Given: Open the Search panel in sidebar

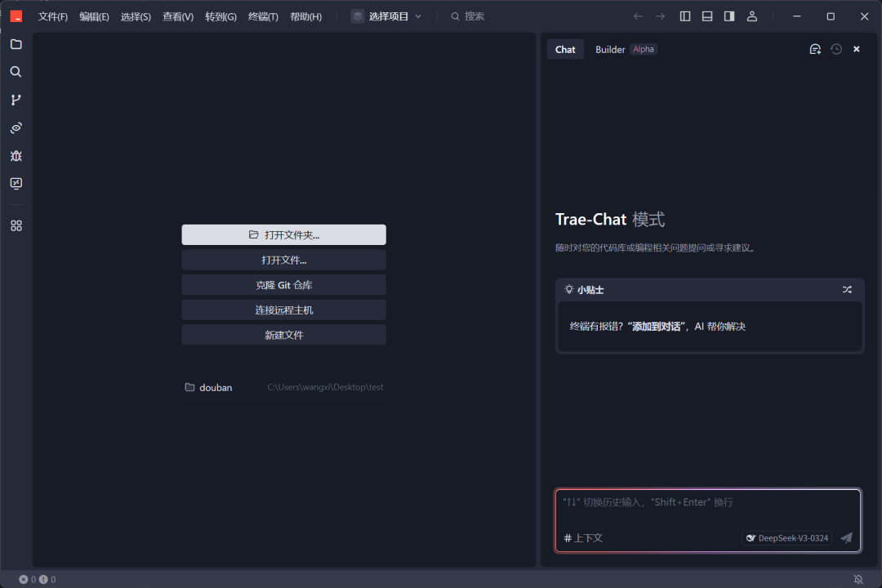Looking at the screenshot, I should pyautogui.click(x=16, y=72).
